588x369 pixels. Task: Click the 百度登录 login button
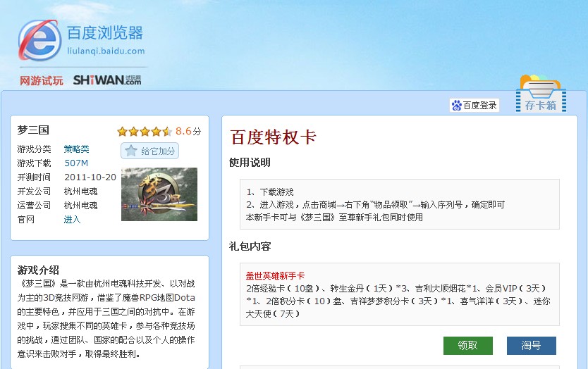(474, 105)
